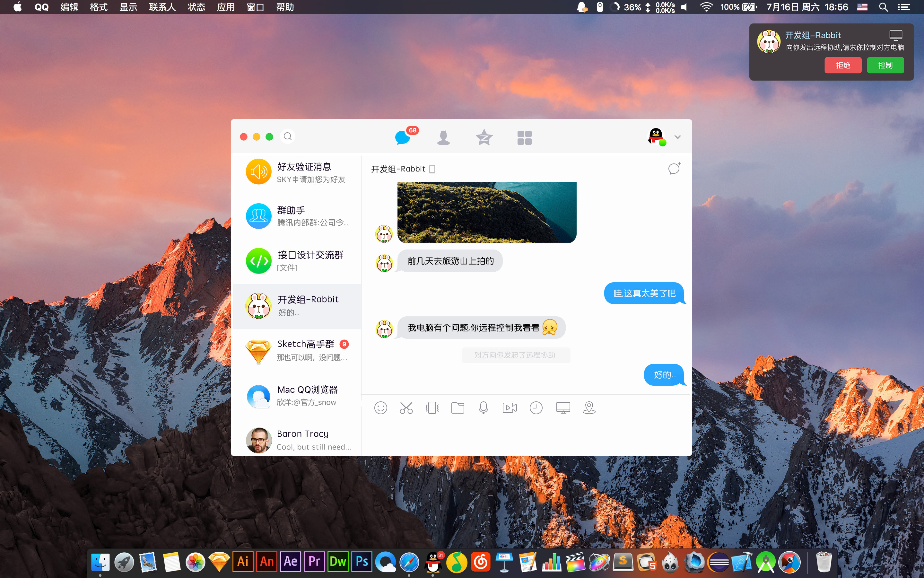Click 控制 to accept remote control

coord(885,65)
